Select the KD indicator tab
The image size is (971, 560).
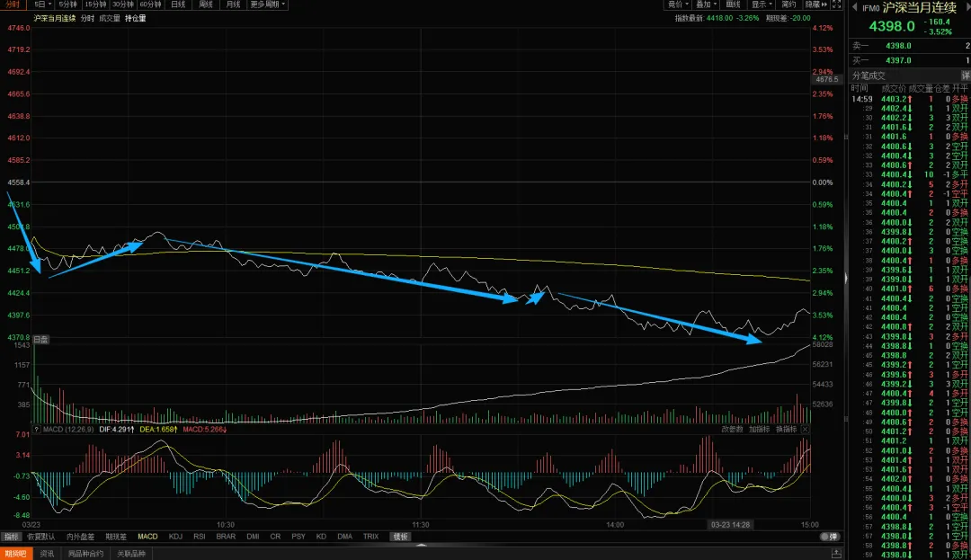click(321, 537)
